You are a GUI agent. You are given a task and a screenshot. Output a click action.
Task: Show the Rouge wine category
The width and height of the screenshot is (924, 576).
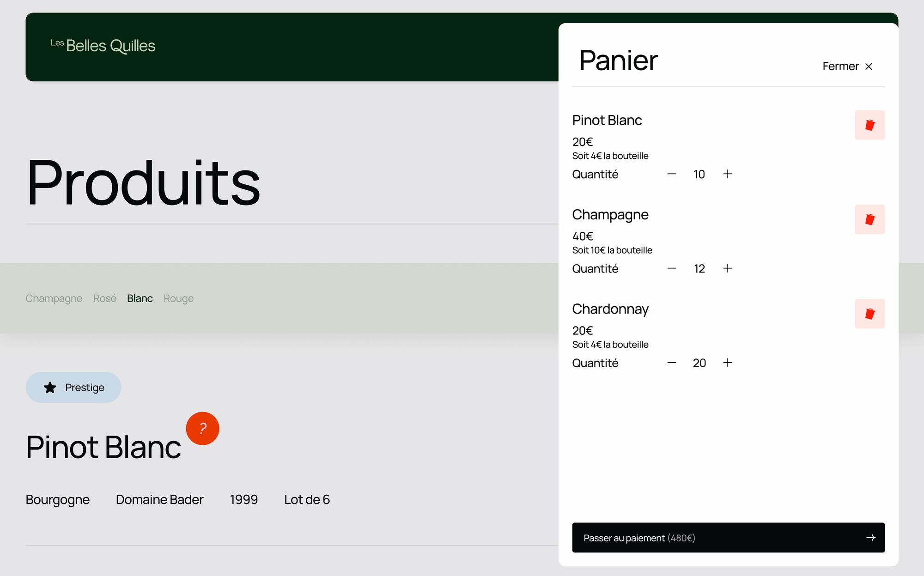pos(178,298)
